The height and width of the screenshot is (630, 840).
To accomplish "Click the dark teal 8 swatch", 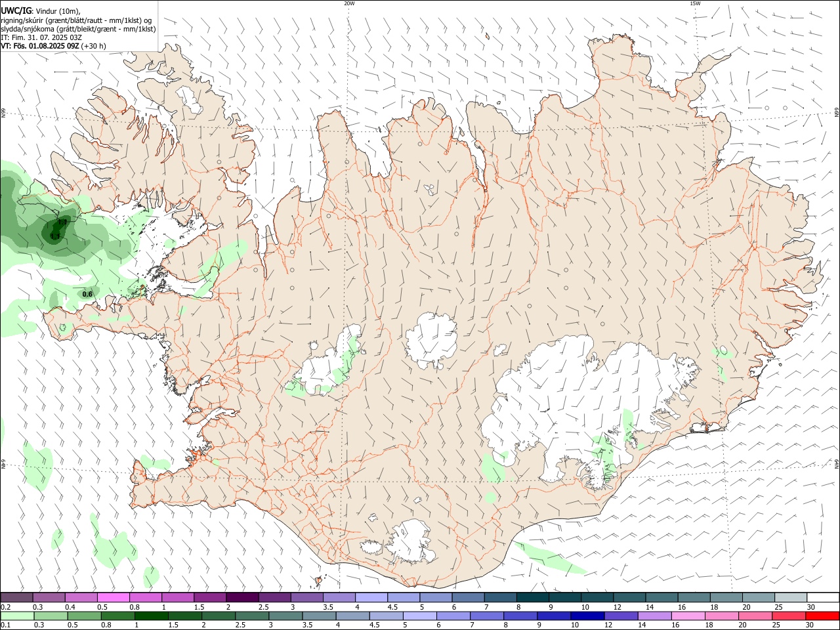I will pyautogui.click(x=533, y=598).
